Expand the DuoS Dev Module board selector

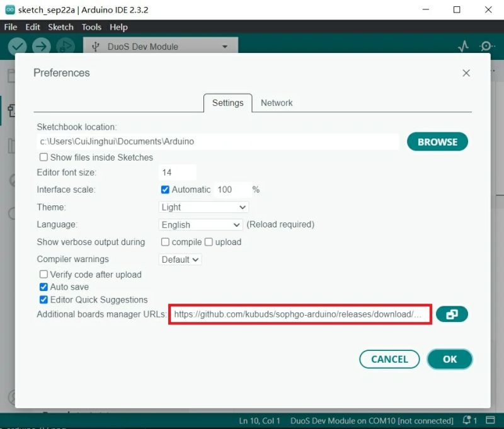[x=161, y=47]
